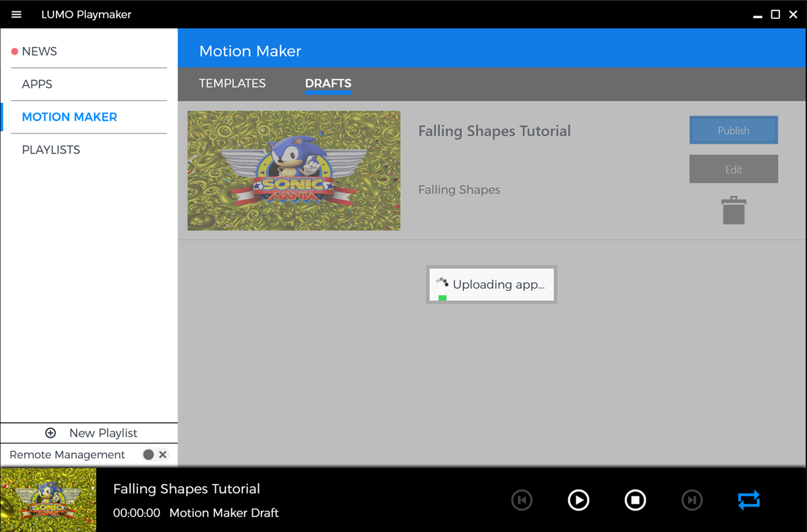The image size is (807, 532).
Task: Click the Motion Maker Draft label
Action: coord(224,513)
